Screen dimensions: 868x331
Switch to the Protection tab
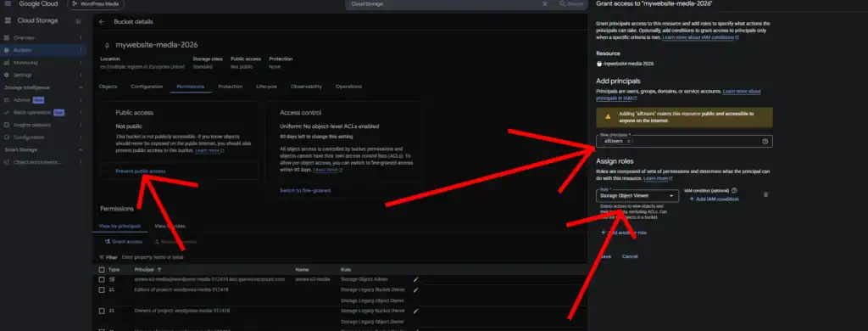(x=231, y=87)
